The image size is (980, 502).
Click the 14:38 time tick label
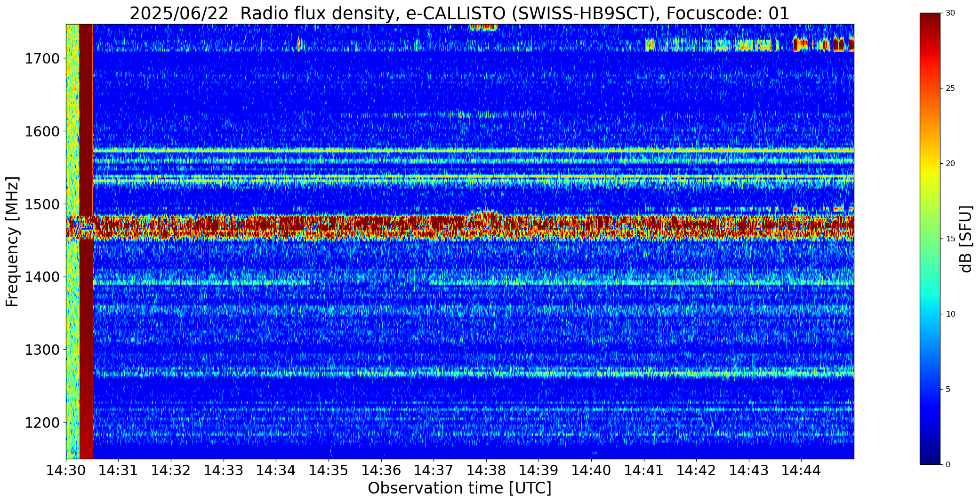click(x=486, y=470)
